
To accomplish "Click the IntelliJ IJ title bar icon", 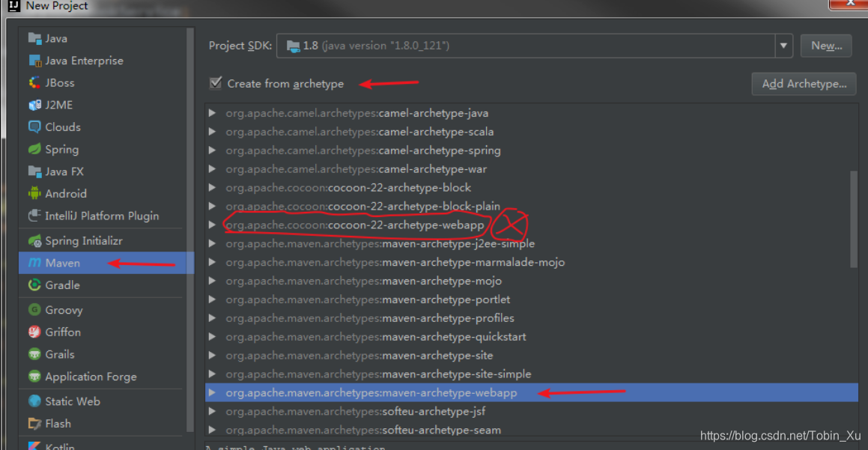I will [13, 5].
